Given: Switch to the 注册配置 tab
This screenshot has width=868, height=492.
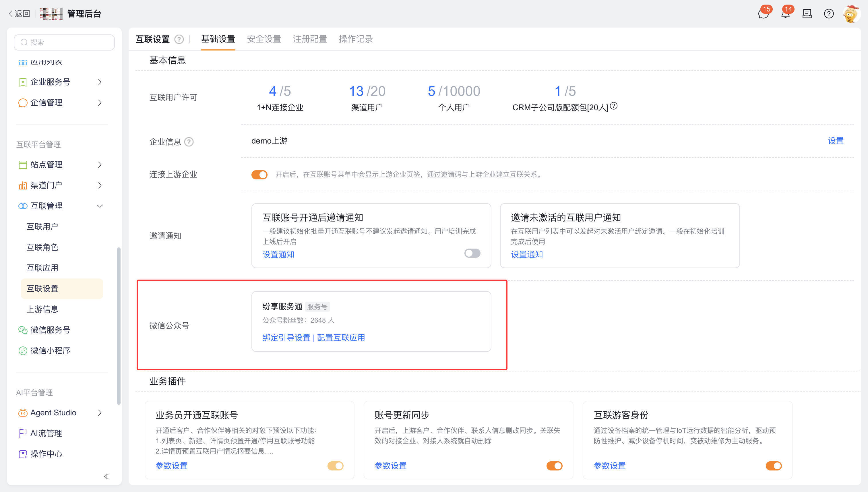Looking at the screenshot, I should (x=310, y=39).
